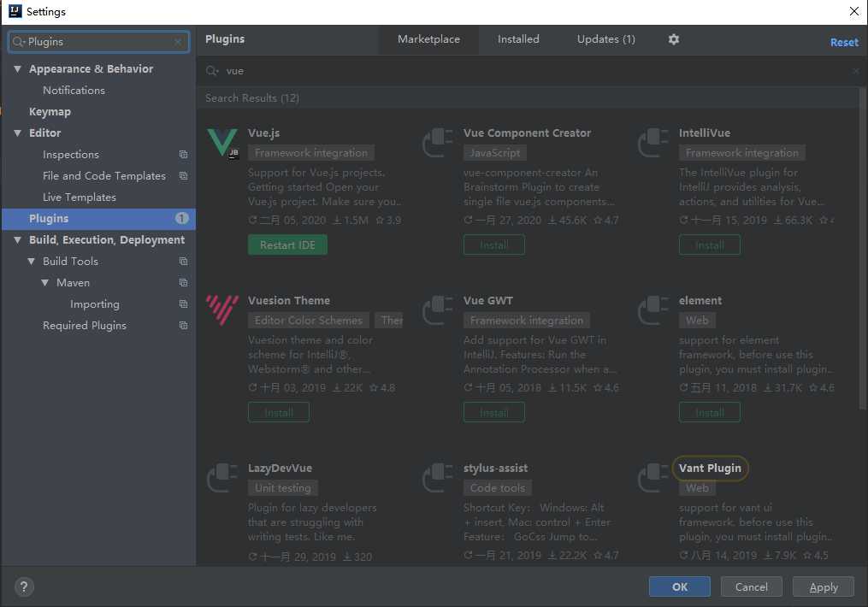
Task: Click the plugin results vertical scrollbar
Action: (862, 248)
